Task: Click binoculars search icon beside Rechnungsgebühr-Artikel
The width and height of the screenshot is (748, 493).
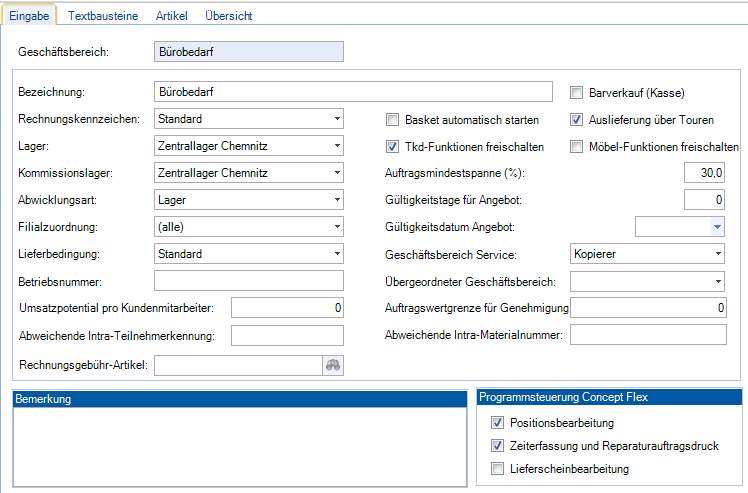Action: coord(333,366)
